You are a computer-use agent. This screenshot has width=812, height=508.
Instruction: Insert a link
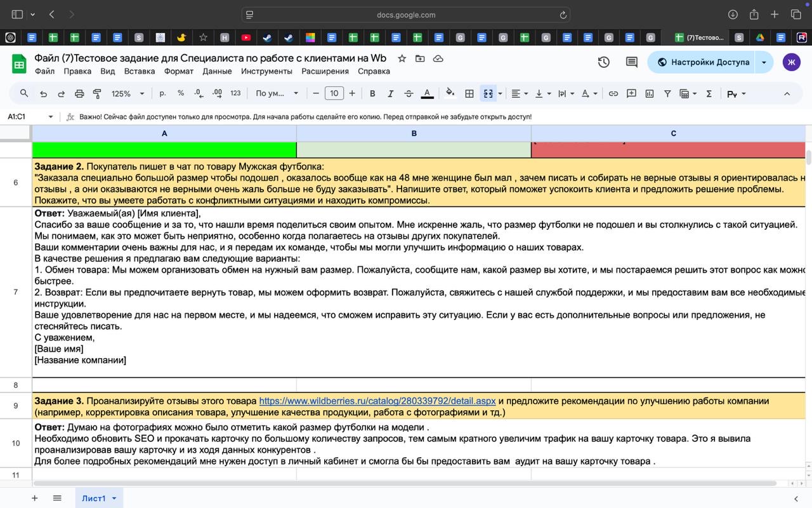613,93
